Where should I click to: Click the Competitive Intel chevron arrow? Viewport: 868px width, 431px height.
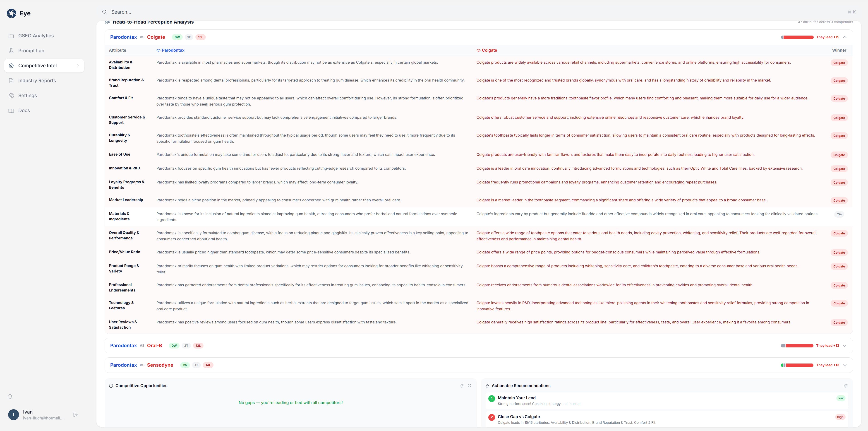(x=78, y=66)
